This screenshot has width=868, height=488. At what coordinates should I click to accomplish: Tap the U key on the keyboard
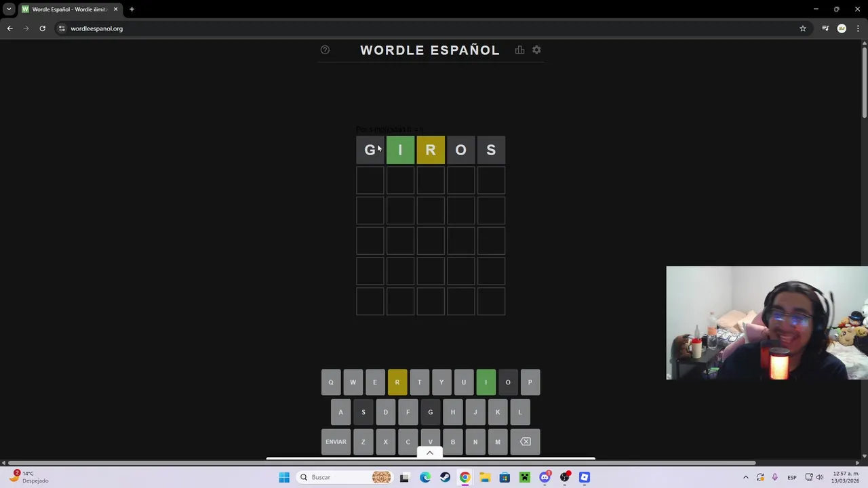click(x=464, y=382)
